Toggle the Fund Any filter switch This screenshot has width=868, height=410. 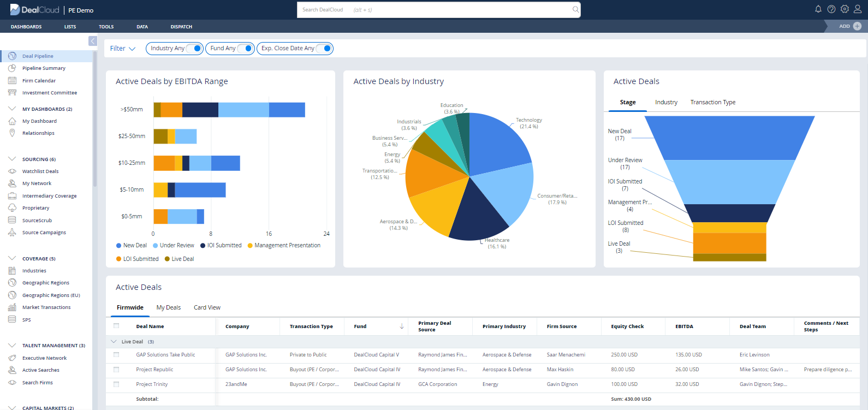pos(245,49)
